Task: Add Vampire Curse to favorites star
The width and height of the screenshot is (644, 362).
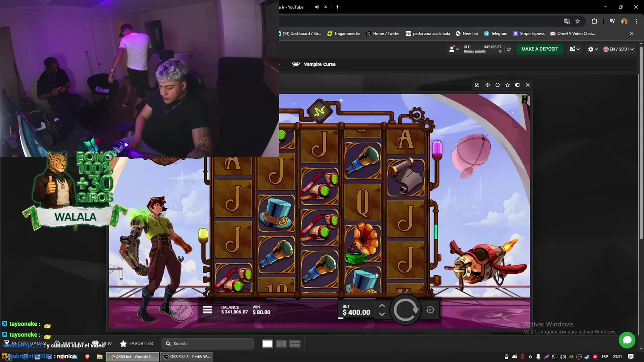Action: [507, 85]
